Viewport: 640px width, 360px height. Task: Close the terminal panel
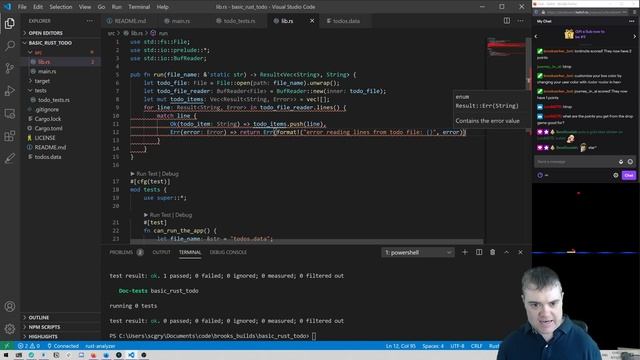click(x=520, y=252)
